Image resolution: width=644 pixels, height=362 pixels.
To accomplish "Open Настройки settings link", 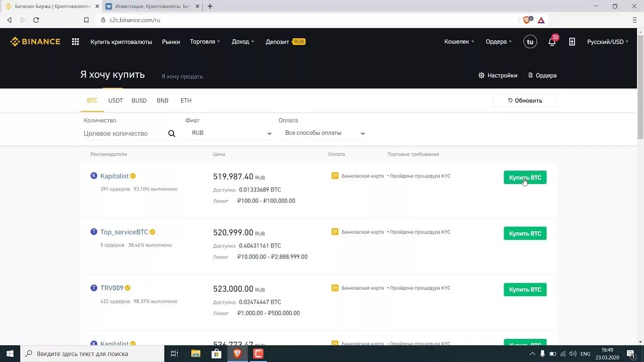I will (x=498, y=75).
